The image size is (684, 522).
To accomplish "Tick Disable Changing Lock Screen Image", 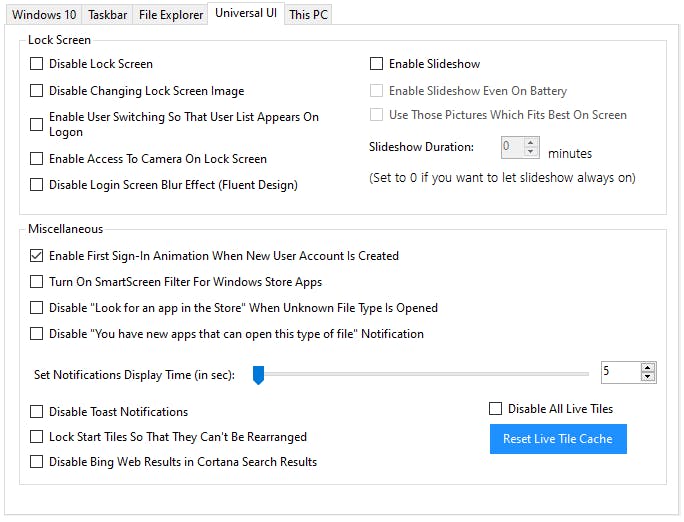I will pyautogui.click(x=37, y=91).
